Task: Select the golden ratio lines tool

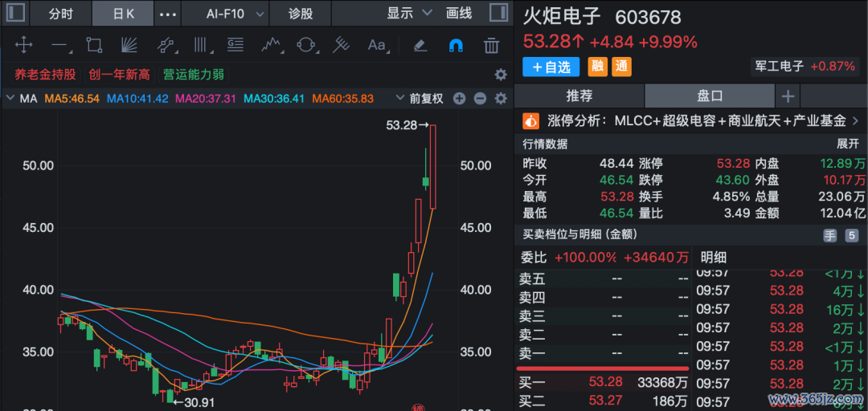Action: (235, 45)
